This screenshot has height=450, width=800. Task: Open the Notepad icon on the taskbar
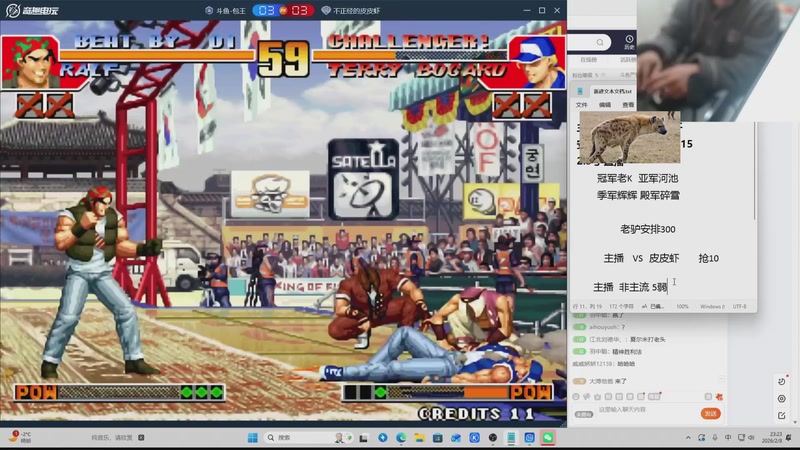pyautogui.click(x=511, y=438)
